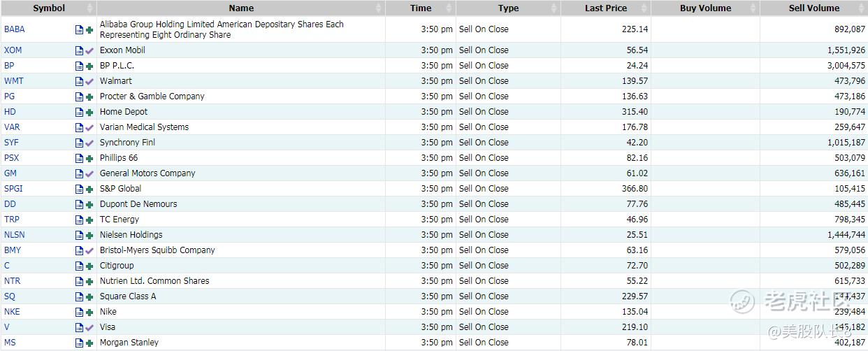
Task: Click the Buy Volume column header label
Action: (705, 8)
